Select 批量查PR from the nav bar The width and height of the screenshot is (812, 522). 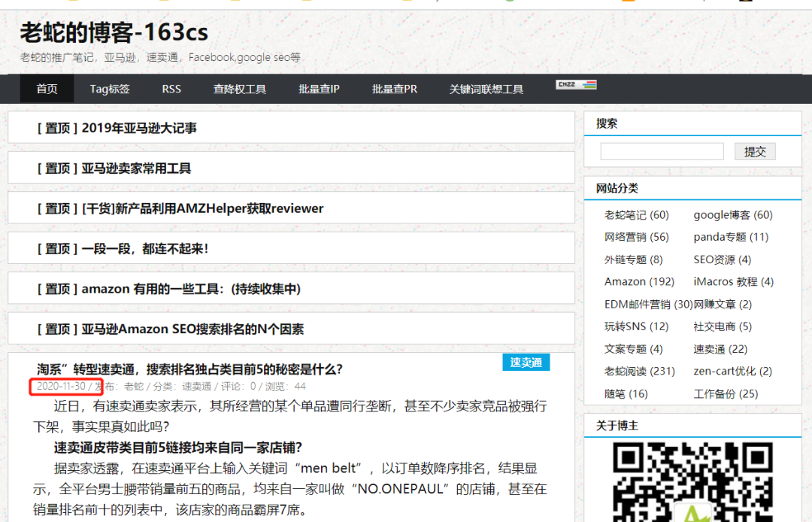coord(395,89)
